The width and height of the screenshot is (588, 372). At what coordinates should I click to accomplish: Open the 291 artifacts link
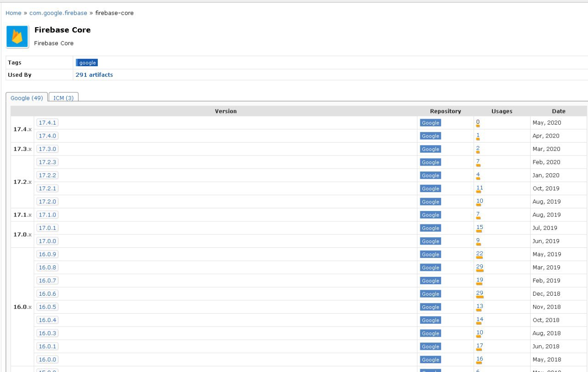point(94,75)
